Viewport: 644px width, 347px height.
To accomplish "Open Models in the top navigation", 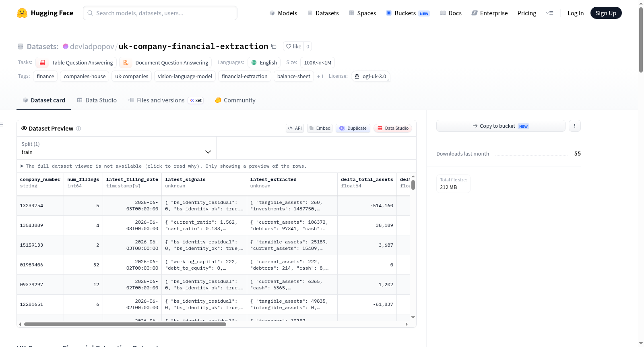I will click(283, 13).
